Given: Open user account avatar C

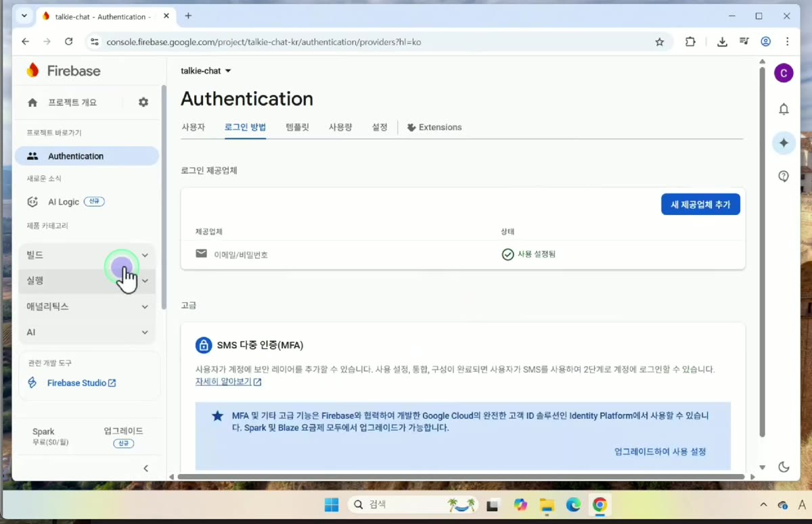Looking at the screenshot, I should pos(784,73).
